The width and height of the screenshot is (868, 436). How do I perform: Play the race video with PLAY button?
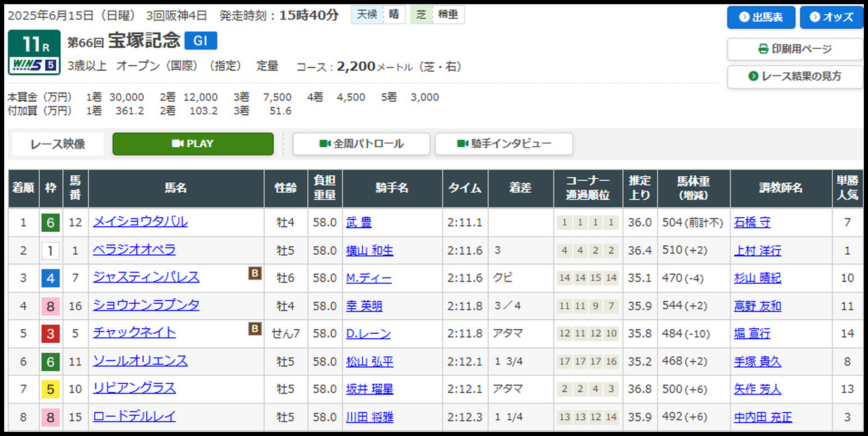tap(193, 144)
